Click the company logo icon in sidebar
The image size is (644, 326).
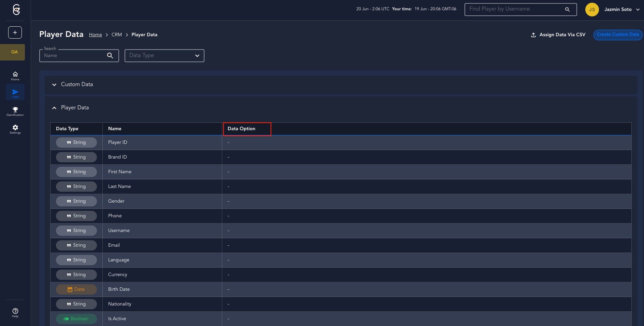tap(16, 10)
